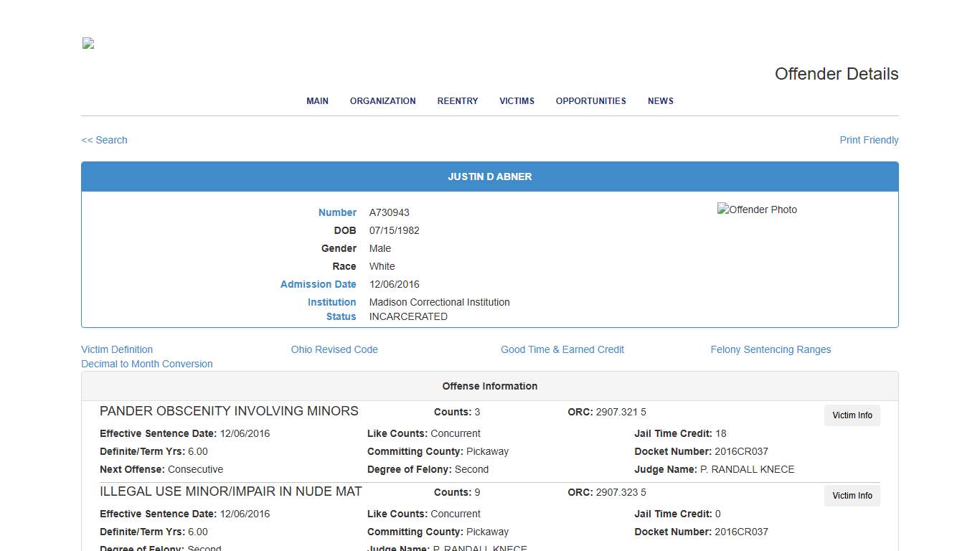Click Victim Info for illegal use minor offense

coord(852,496)
